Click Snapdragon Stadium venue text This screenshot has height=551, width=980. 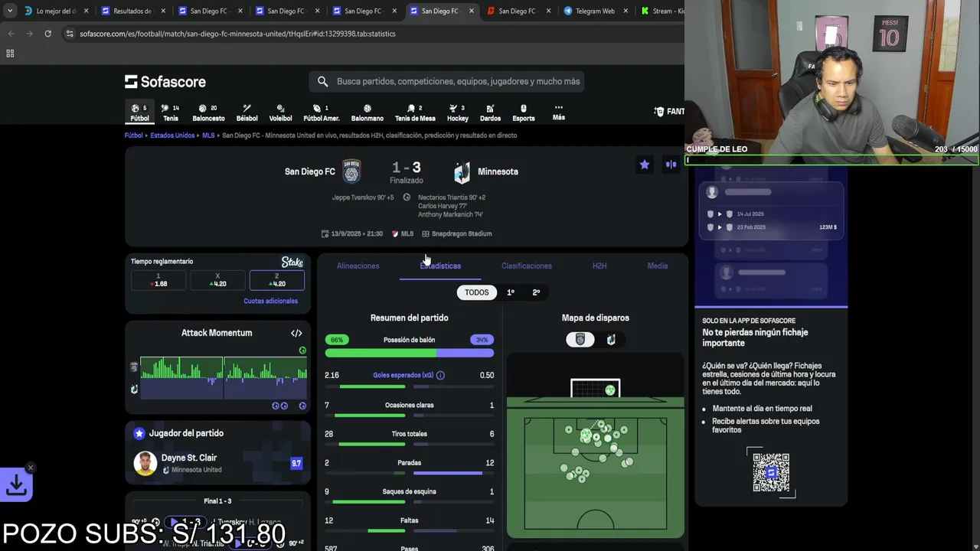462,233
